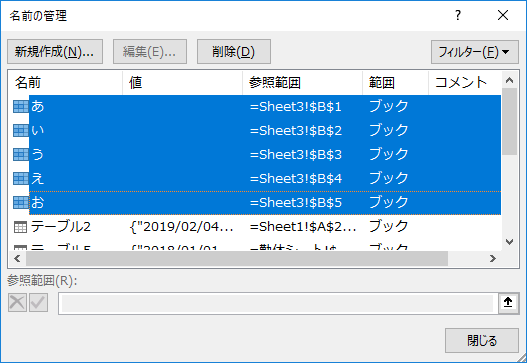Click the collapse dialog arrow icon

pos(508,303)
